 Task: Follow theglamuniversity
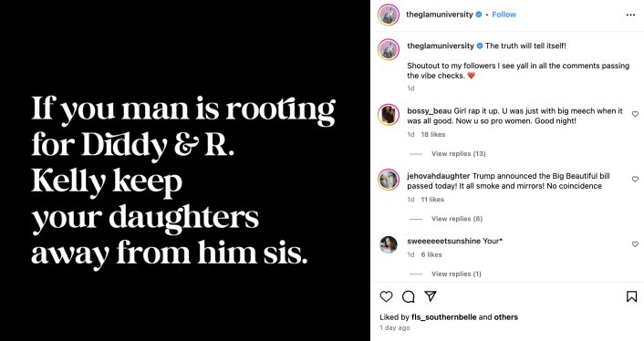[x=504, y=15]
